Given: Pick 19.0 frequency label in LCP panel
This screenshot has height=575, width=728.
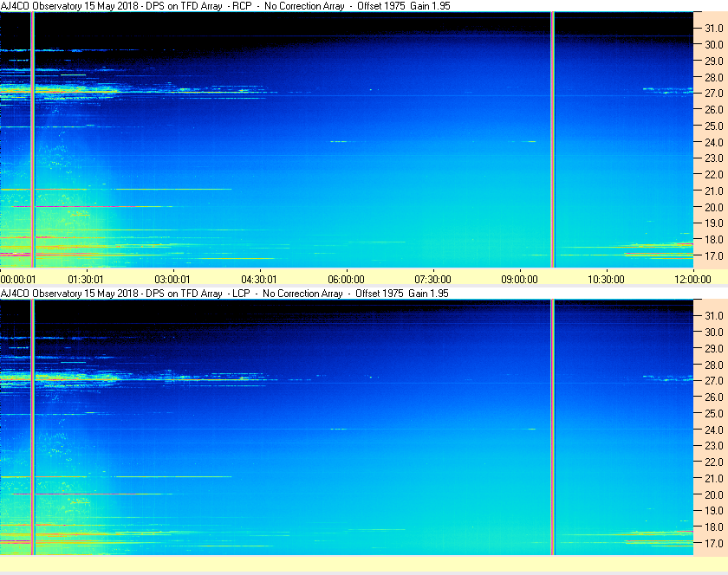Looking at the screenshot, I should point(714,511).
